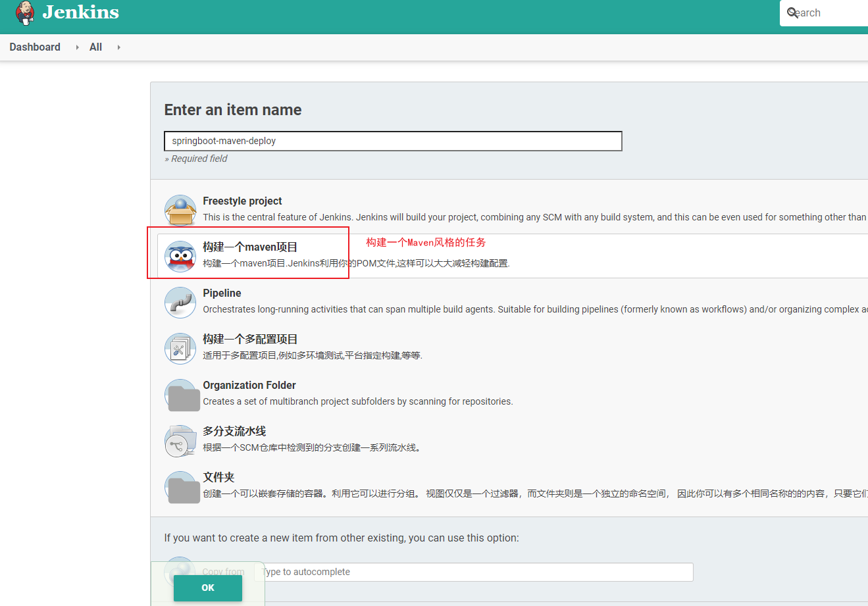Click the Copy from autocomplete field
Viewport: 868px width, 606px height.
(474, 572)
